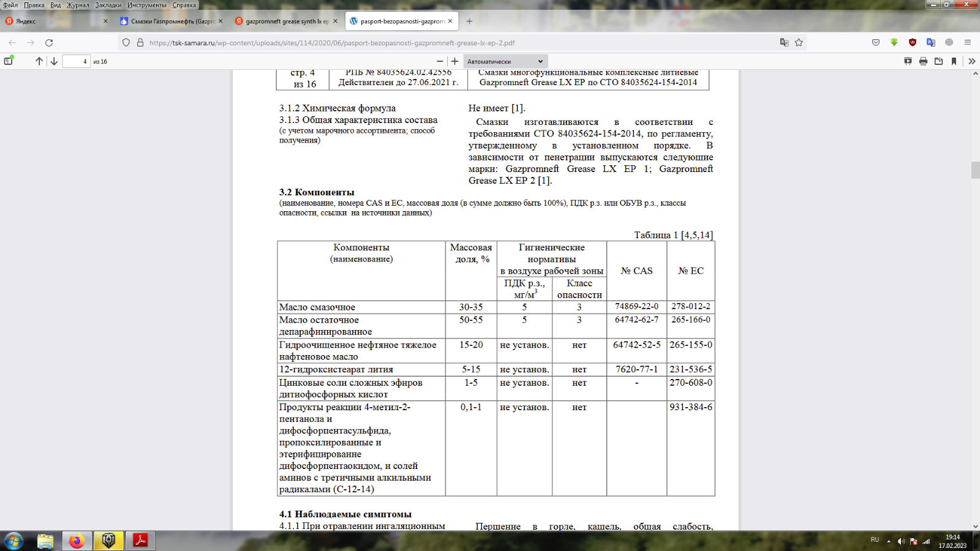Open the Windows Start menu
The image size is (980, 551).
pyautogui.click(x=13, y=541)
